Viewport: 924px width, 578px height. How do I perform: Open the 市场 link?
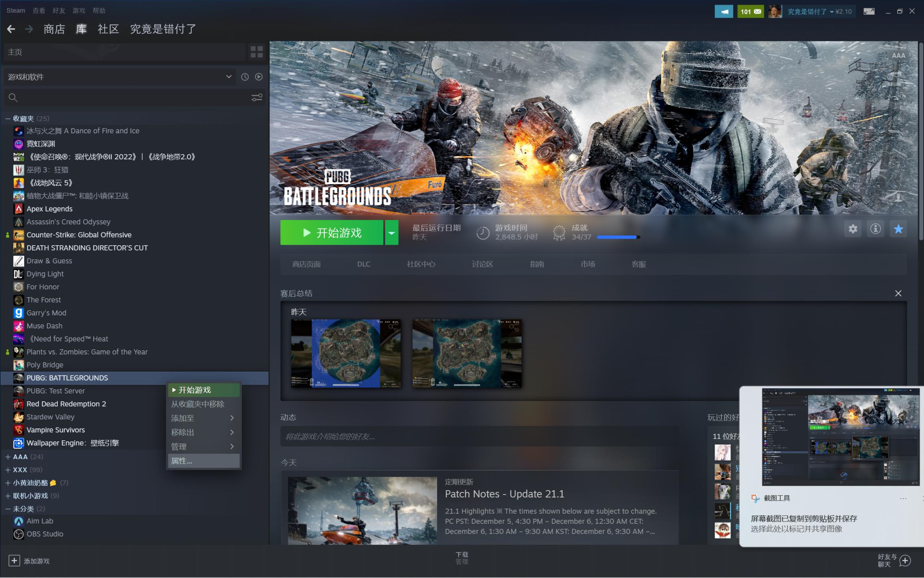(588, 264)
